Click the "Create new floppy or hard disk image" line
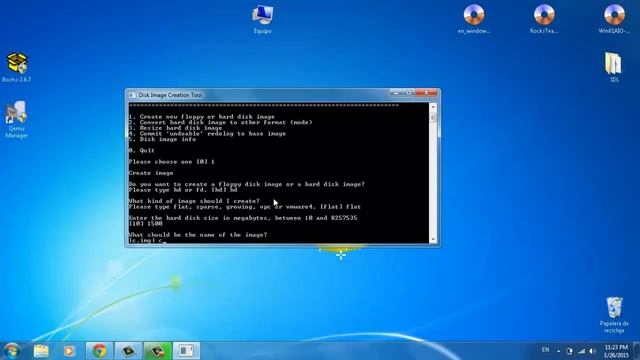Screen dimensions: 640x360 coord(202,117)
